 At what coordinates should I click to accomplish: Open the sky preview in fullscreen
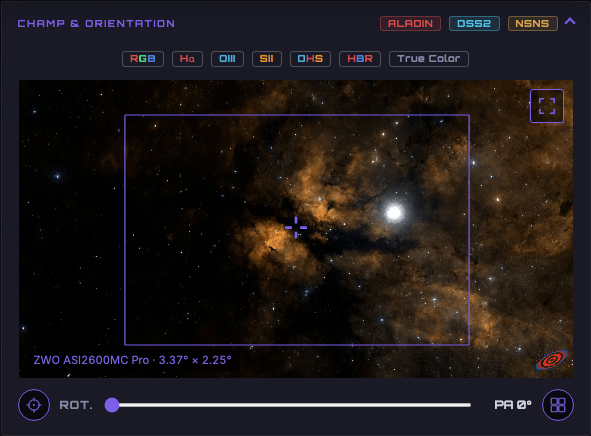click(x=547, y=106)
